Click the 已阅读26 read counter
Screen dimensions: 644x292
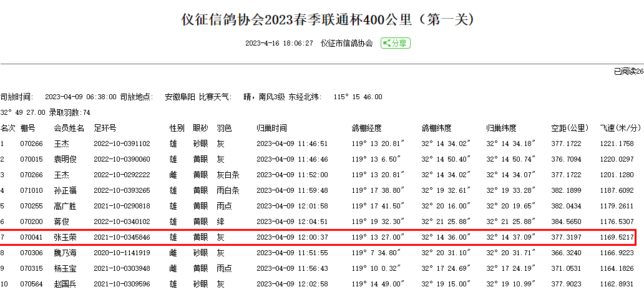(x=628, y=72)
